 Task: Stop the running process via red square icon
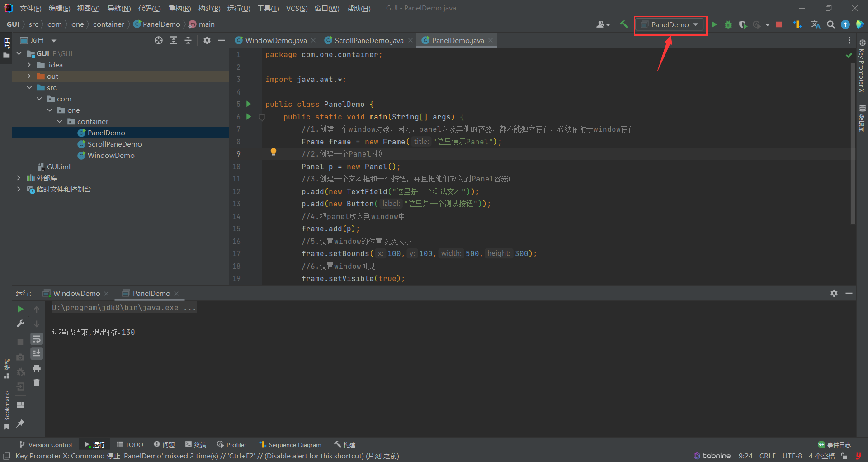pyautogui.click(x=778, y=24)
